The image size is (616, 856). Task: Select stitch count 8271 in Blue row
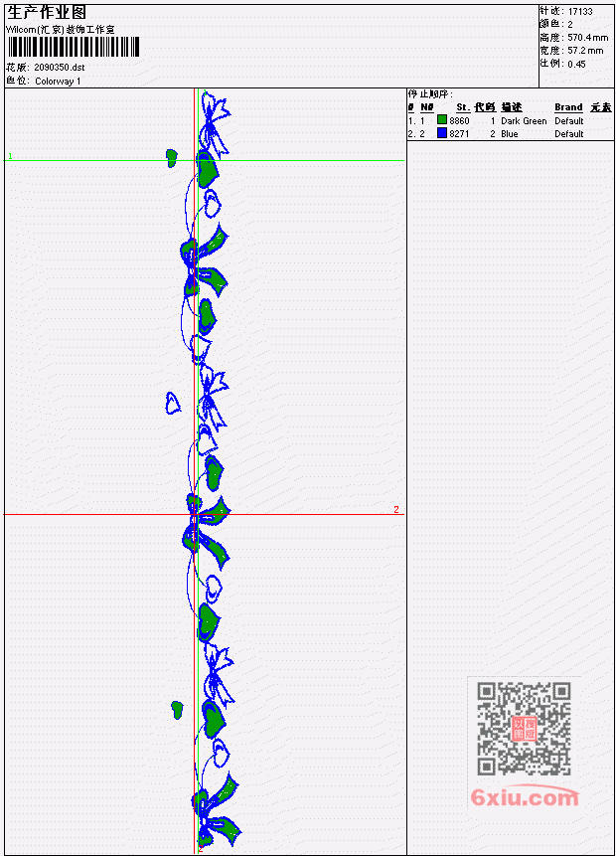pyautogui.click(x=459, y=134)
